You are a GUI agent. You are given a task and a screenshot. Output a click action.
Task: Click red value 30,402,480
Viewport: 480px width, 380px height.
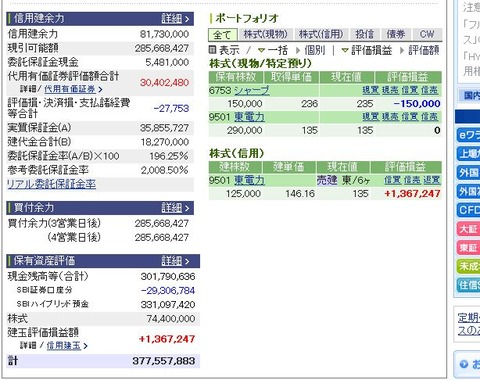click(x=164, y=83)
